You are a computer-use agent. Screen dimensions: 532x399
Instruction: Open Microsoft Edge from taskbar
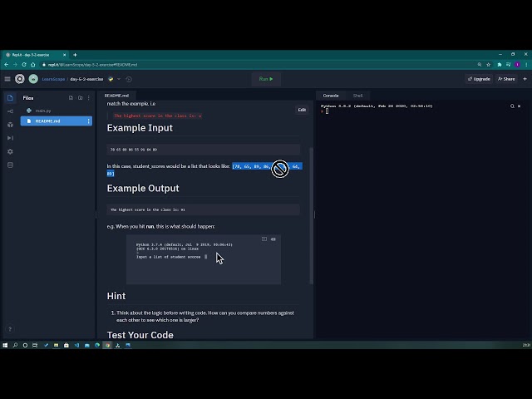coord(97,345)
